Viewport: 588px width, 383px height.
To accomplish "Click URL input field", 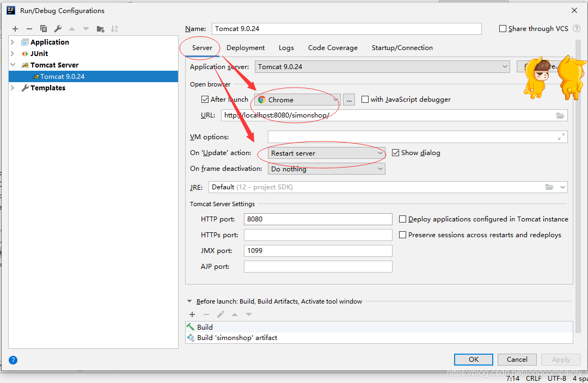I will 394,115.
